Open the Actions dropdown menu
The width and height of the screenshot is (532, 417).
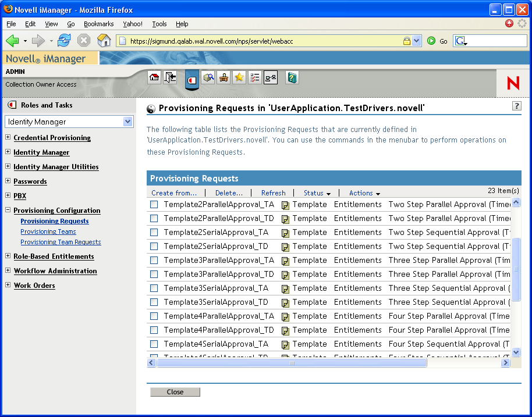364,193
